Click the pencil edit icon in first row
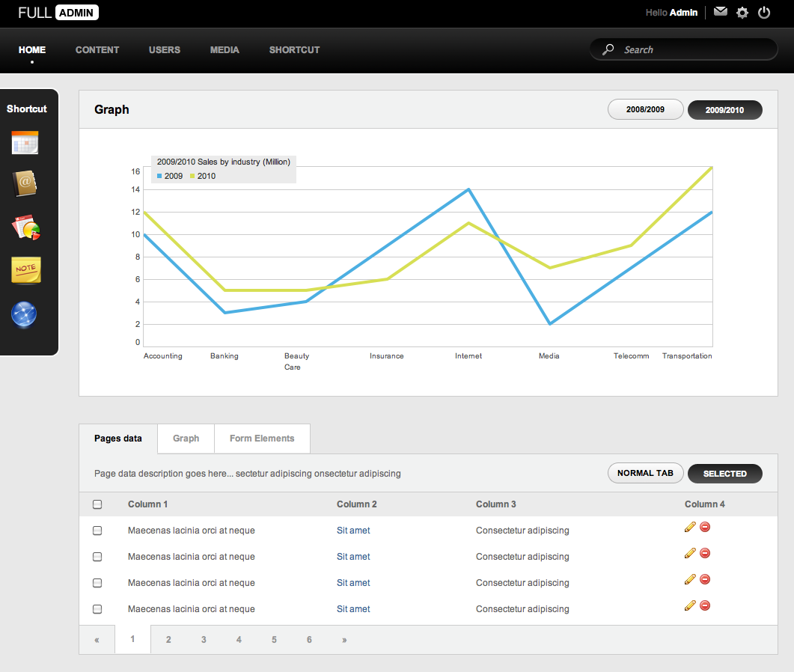Screen dimensions: 794x672 pos(690,528)
